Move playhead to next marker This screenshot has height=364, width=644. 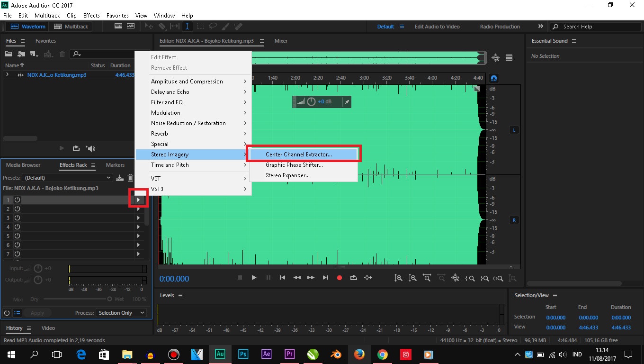point(325,278)
